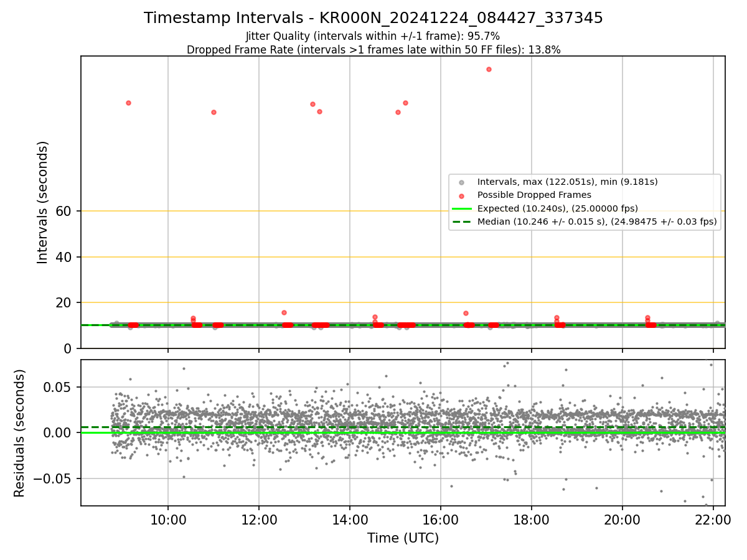The image size is (747, 560).
Task: Click the red dot legend marker for dropped frames
Action: point(461,195)
